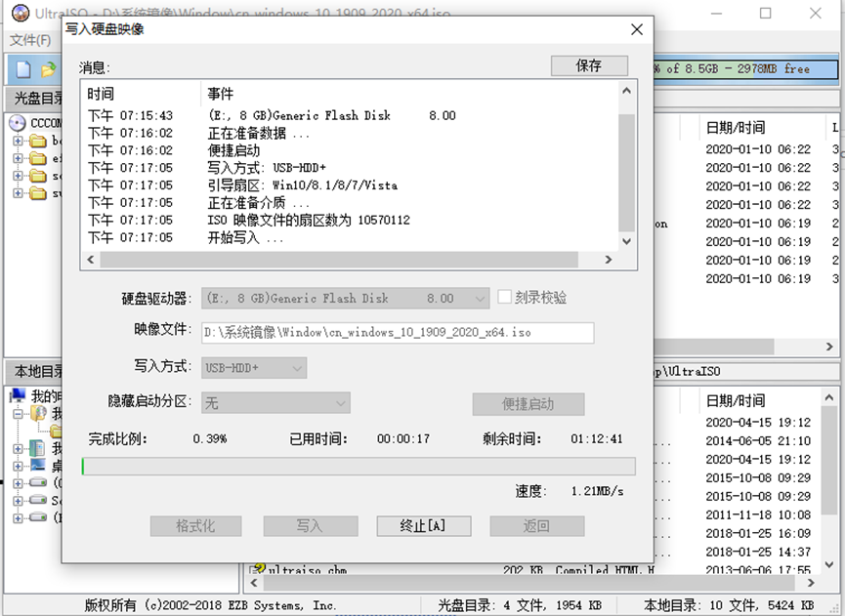Expand the My Documents node in local tree

tap(18, 448)
